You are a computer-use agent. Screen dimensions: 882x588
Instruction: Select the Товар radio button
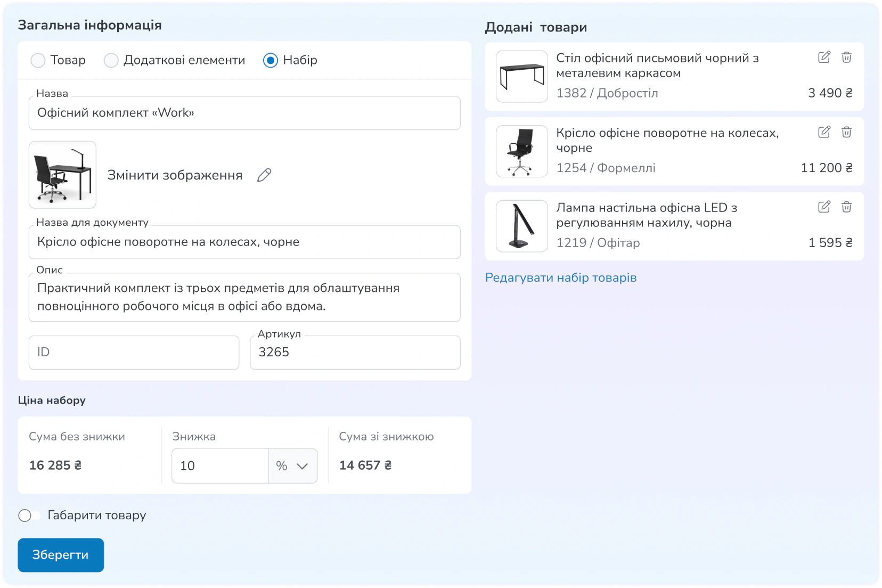(38, 60)
